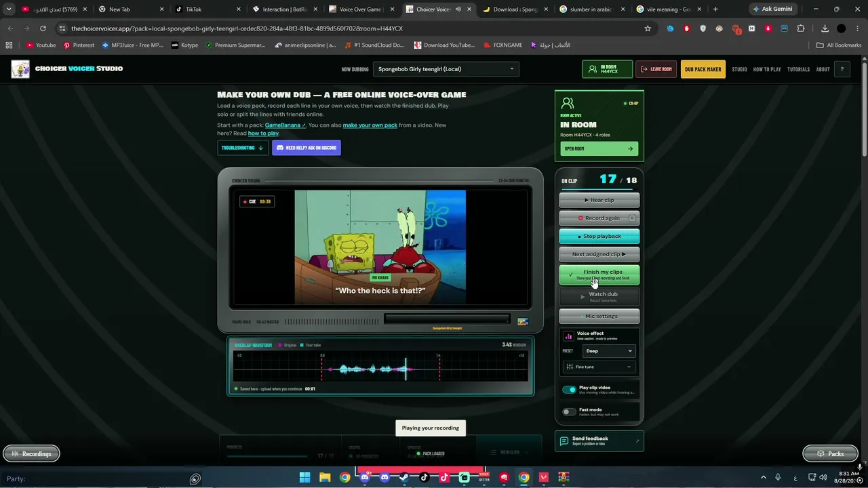Open Steam from the taskbar
The image size is (868, 488).
(404, 477)
